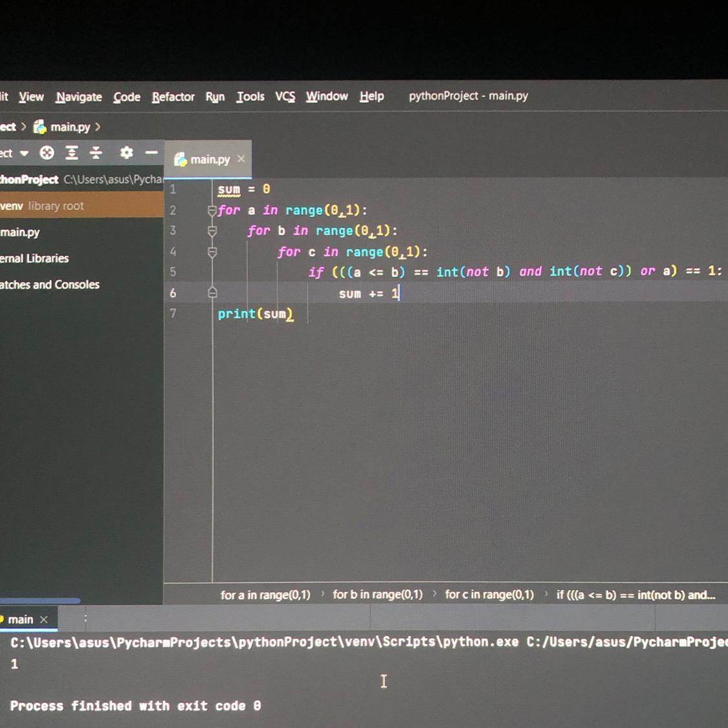Open the Help menu
Screen dimensions: 728x728
pos(371,96)
